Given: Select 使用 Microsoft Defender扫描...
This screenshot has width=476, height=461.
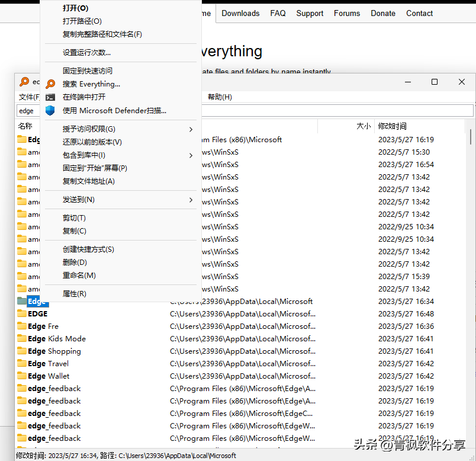Looking at the screenshot, I should [114, 110].
